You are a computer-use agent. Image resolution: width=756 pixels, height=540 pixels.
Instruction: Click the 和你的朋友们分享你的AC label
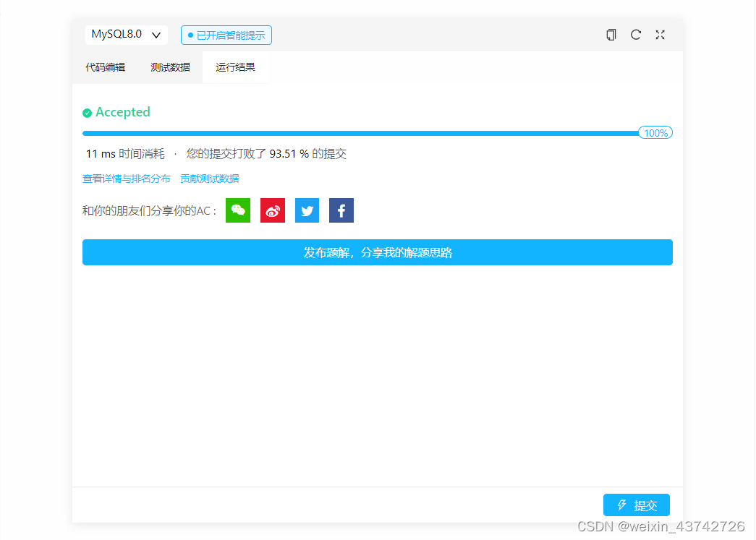coord(150,211)
